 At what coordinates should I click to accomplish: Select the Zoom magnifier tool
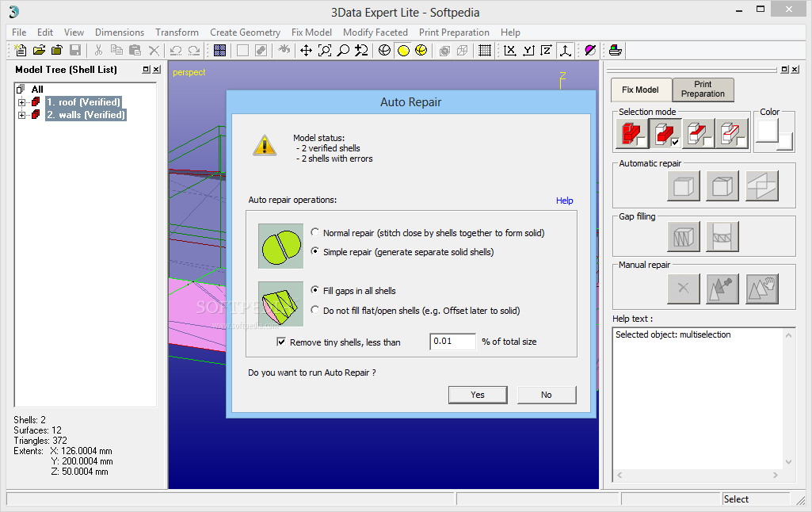(x=343, y=50)
